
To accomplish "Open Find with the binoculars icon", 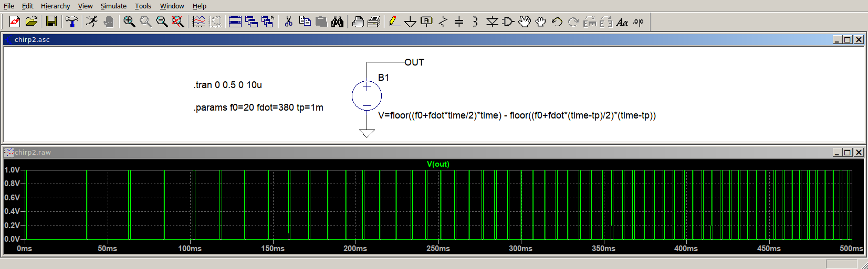I will [x=338, y=21].
